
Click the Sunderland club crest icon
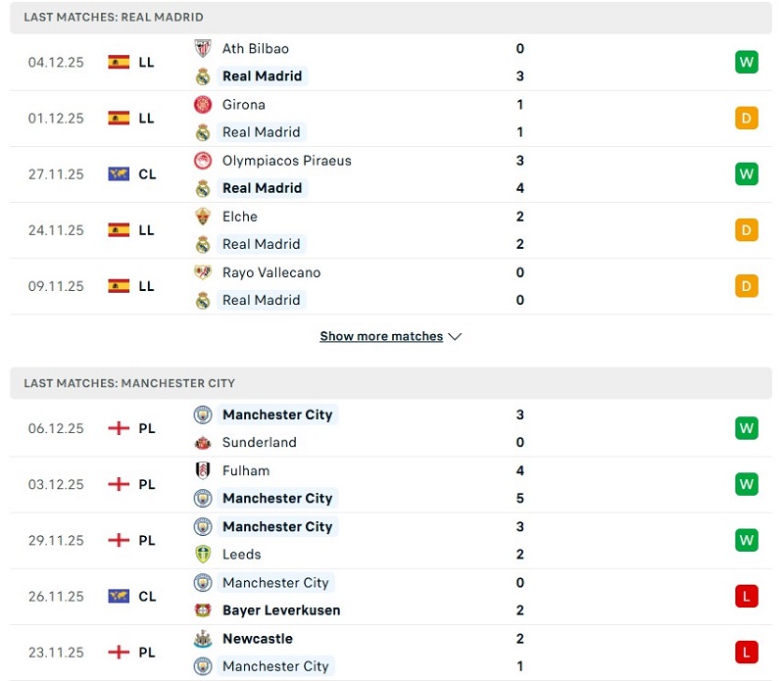[203, 443]
